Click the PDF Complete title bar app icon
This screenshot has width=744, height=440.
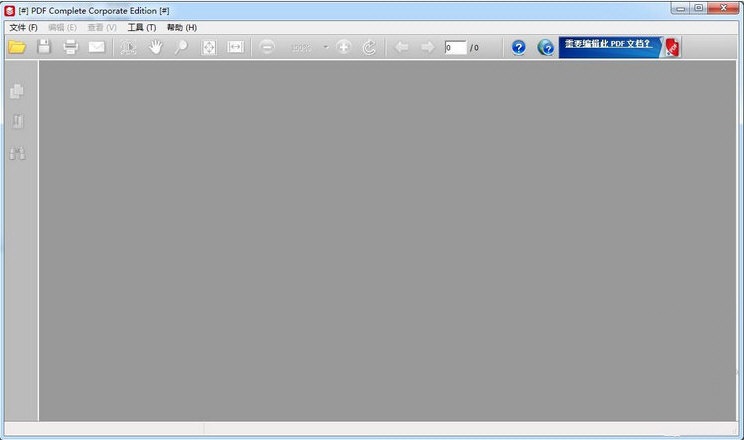point(9,10)
